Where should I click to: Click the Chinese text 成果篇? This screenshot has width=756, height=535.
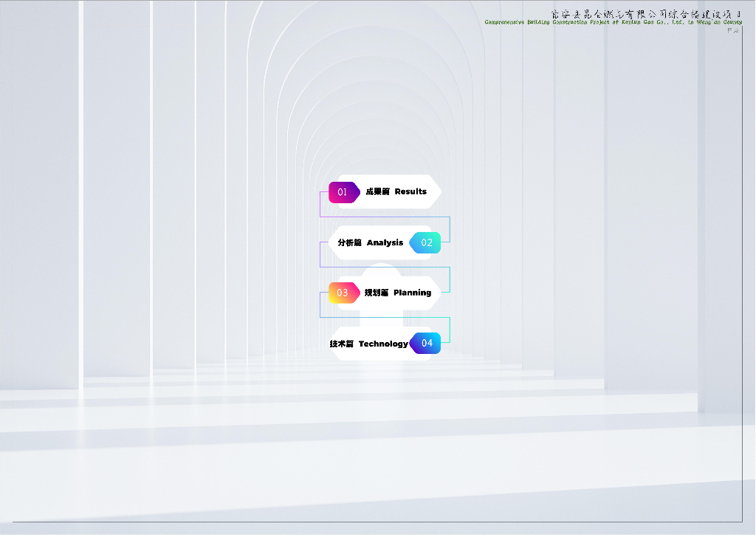(377, 192)
